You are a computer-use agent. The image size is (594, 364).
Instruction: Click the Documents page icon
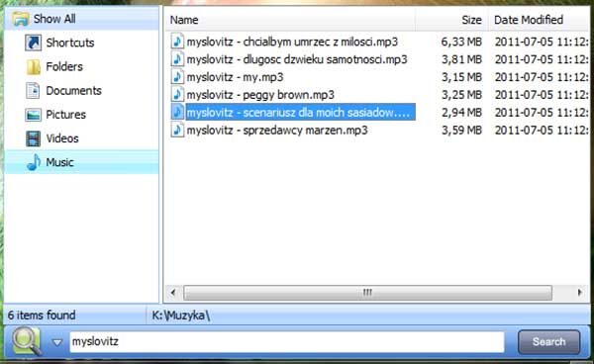coord(33,90)
